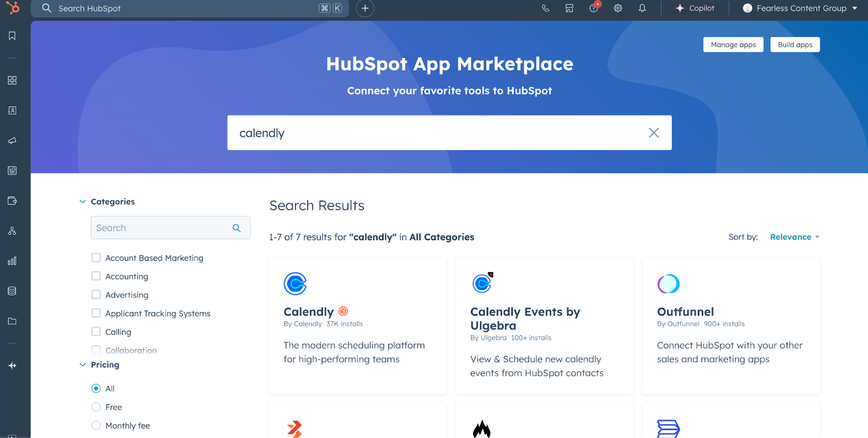Select the Monthly fee pricing option

pyautogui.click(x=96, y=426)
